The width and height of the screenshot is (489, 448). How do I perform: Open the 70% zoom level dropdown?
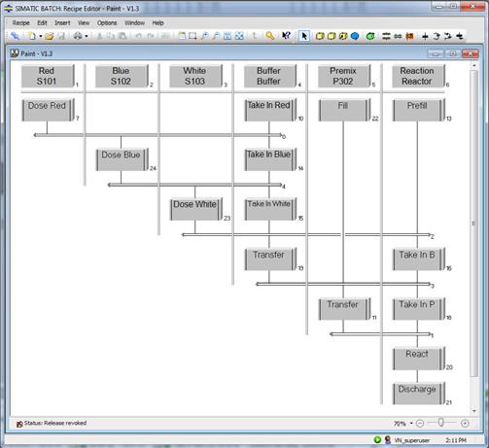(411, 423)
